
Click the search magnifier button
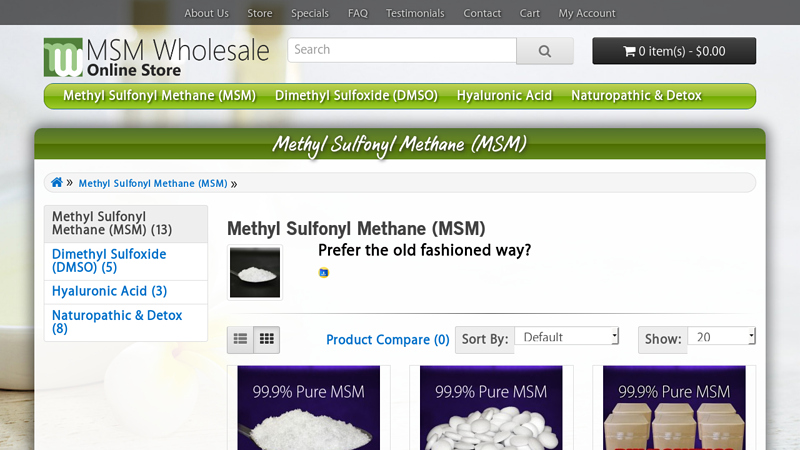pyautogui.click(x=544, y=51)
